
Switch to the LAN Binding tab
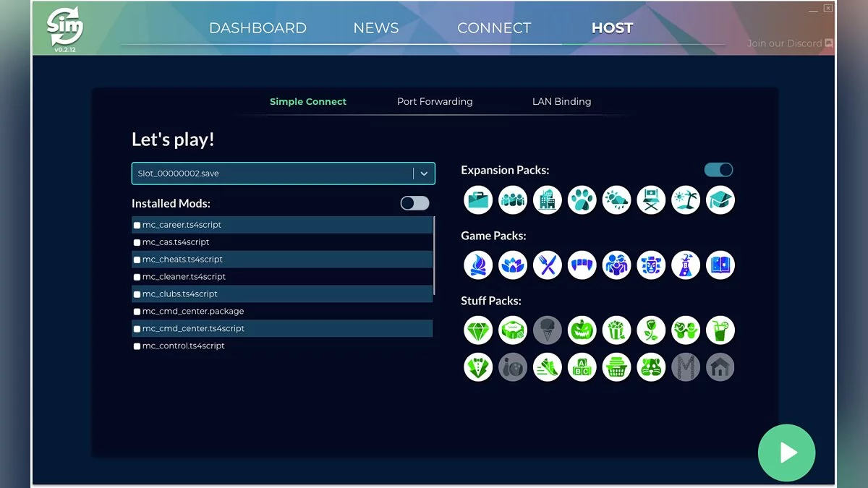[561, 102]
